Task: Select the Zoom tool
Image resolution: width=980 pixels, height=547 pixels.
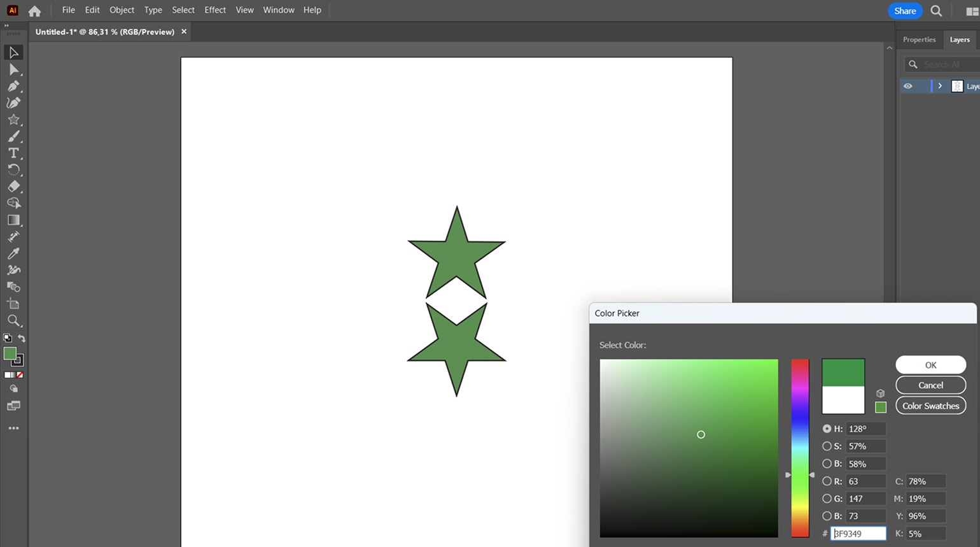Action: pos(13,320)
